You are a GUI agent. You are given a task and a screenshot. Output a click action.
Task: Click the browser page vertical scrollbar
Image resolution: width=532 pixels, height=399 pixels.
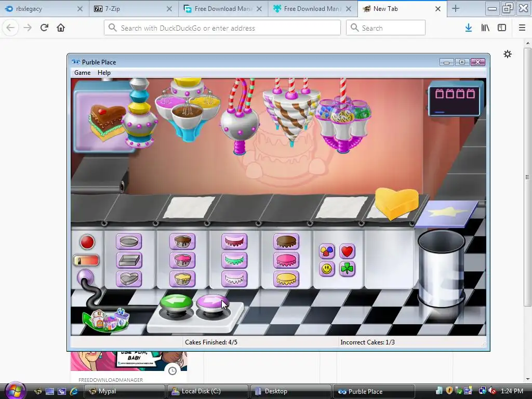(x=527, y=177)
